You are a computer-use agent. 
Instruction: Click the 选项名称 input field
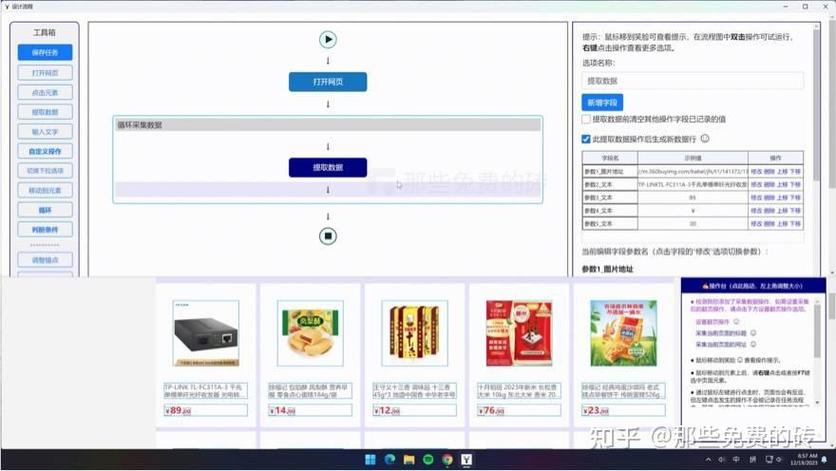pos(693,81)
